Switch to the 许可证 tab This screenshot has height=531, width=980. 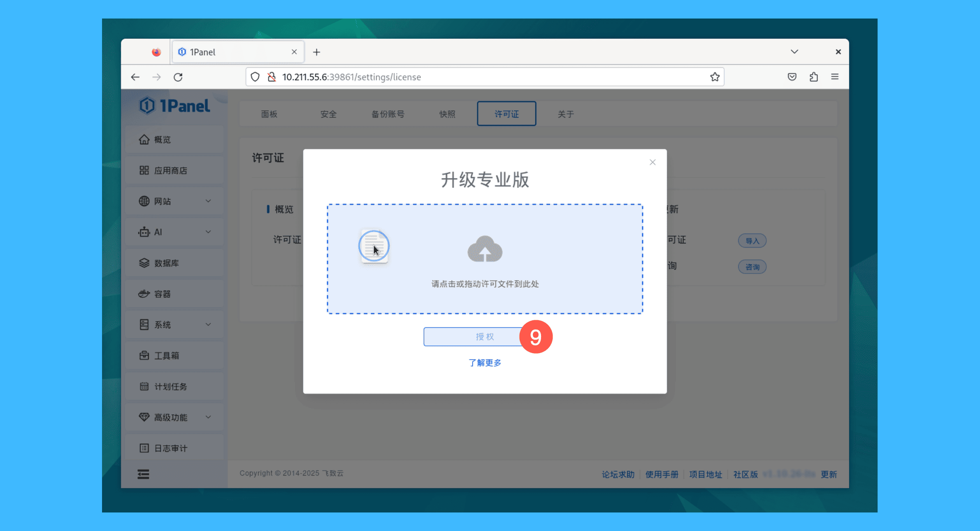pyautogui.click(x=506, y=114)
